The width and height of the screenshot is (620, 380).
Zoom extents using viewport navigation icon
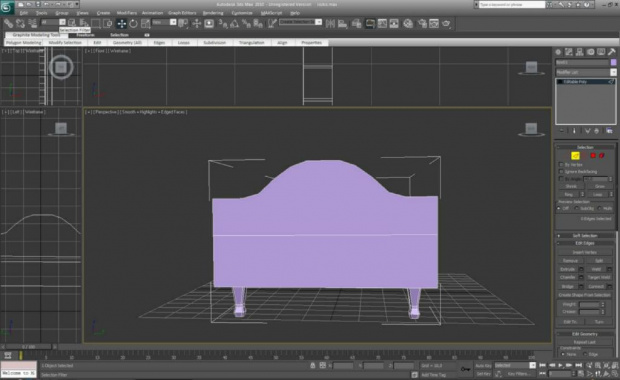(x=607, y=366)
